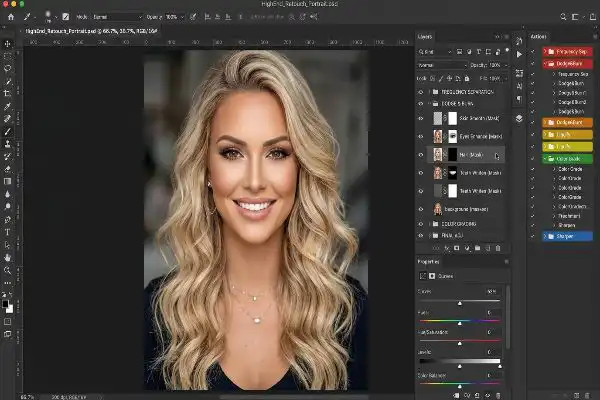
Task: Open the layer blend mode Normal dropdown
Action: tap(442, 65)
